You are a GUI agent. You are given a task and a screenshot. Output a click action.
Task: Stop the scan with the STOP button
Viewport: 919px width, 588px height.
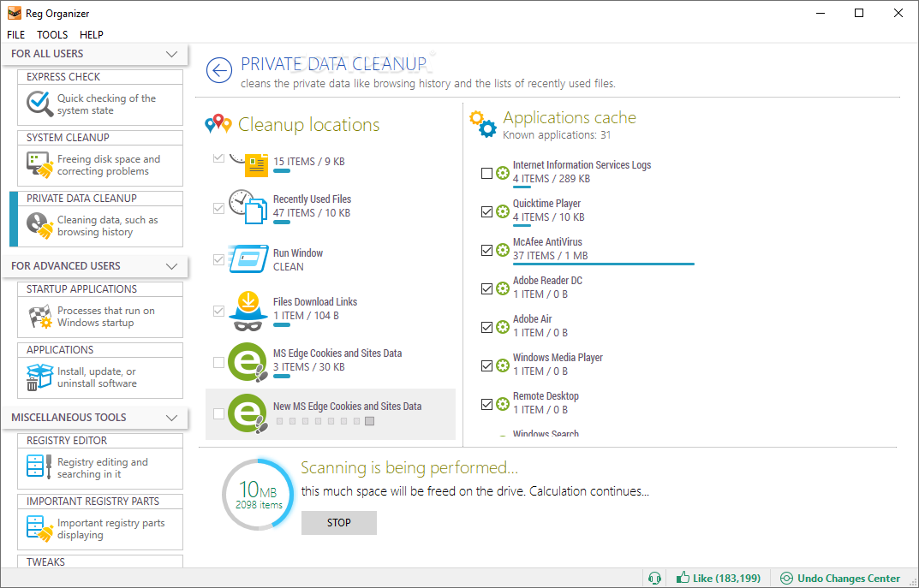(x=339, y=523)
